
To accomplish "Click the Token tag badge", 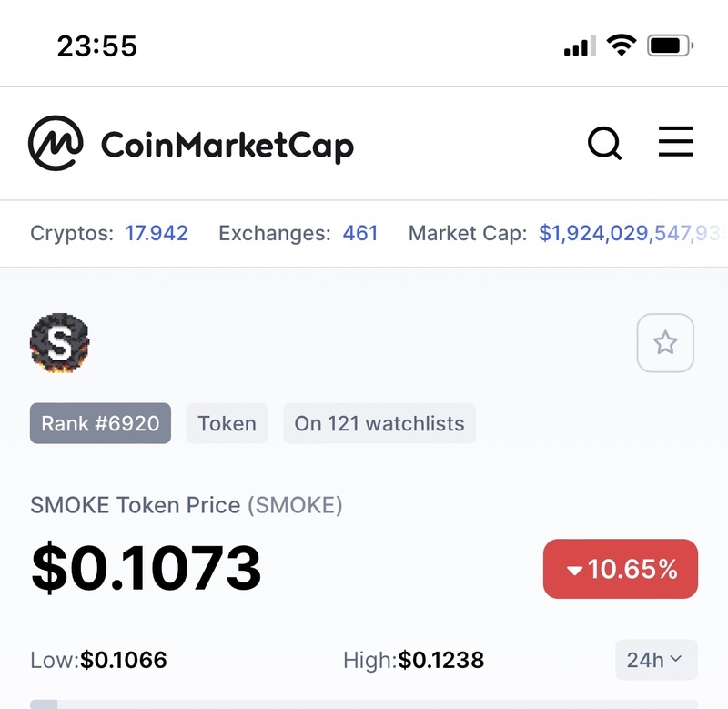I will pyautogui.click(x=227, y=423).
